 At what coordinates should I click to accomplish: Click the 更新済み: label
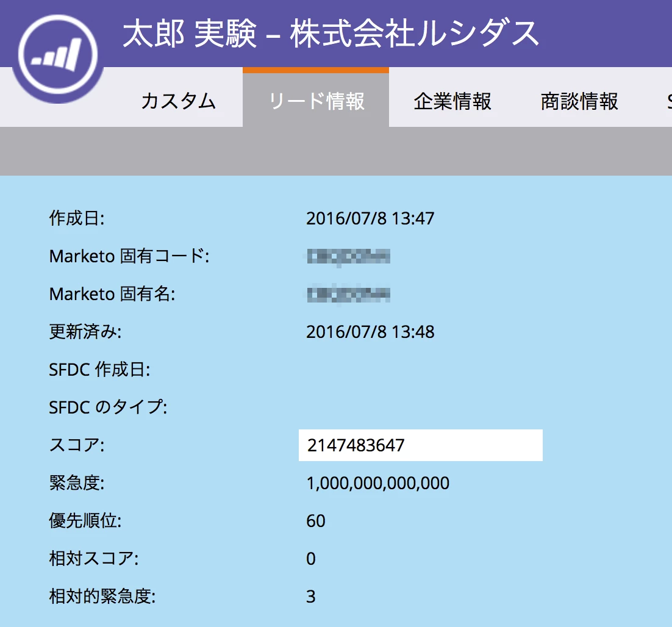[85, 332]
